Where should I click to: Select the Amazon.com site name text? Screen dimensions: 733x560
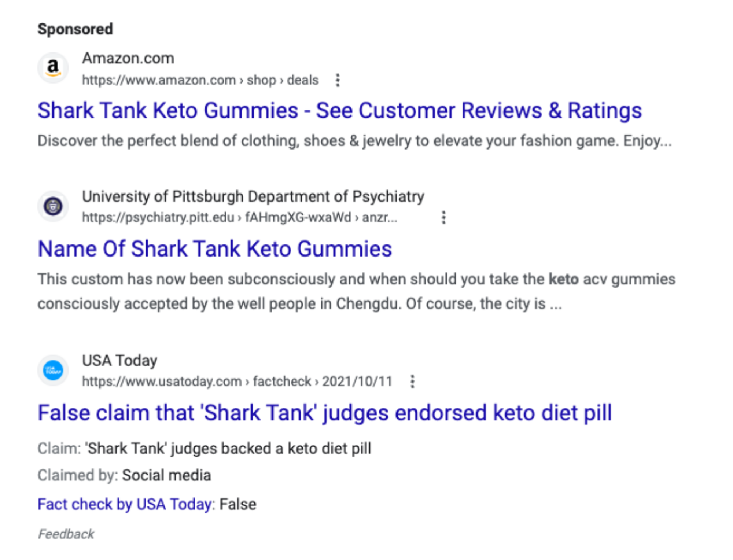point(128,58)
